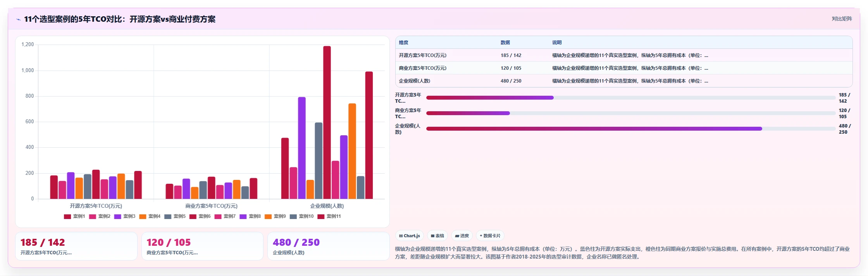Click the 480 / 250 value beside progress bar
The image size is (868, 276).
[x=845, y=129]
